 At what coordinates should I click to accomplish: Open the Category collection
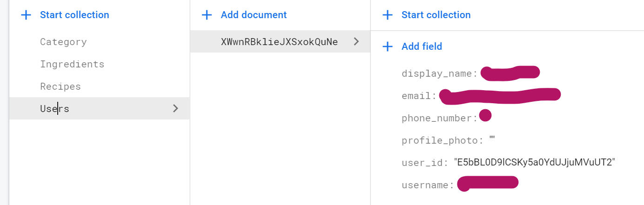point(63,42)
